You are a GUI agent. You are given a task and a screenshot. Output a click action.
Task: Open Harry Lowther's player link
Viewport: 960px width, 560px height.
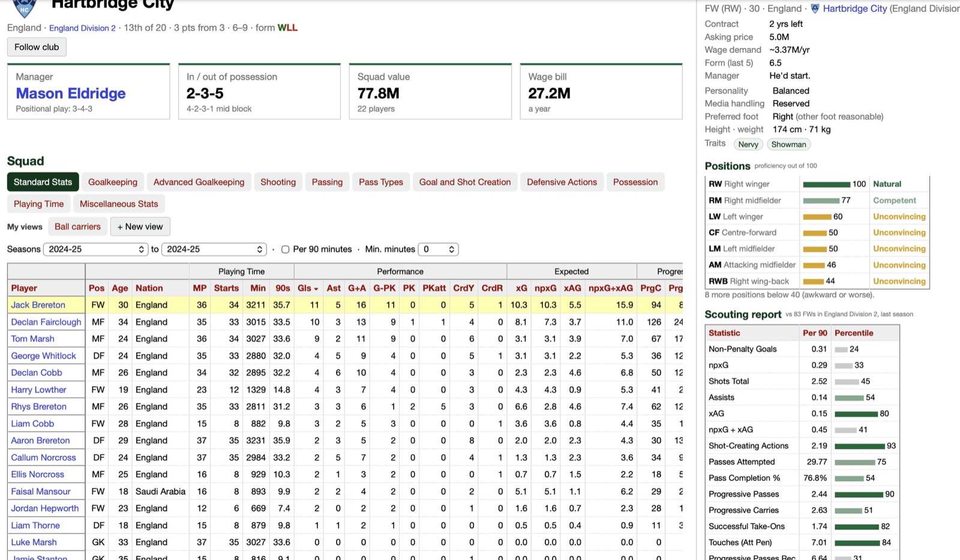tap(38, 390)
